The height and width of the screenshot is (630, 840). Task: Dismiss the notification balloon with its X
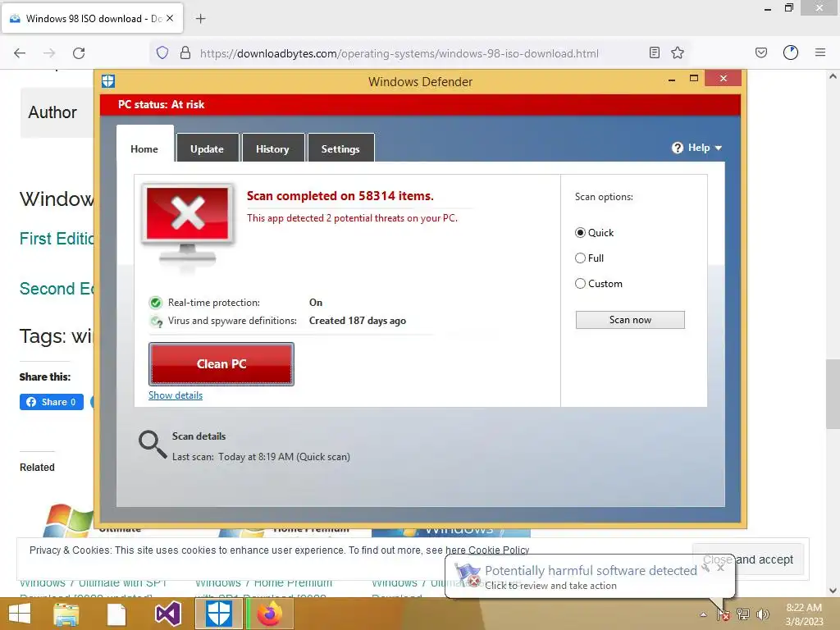click(x=720, y=568)
